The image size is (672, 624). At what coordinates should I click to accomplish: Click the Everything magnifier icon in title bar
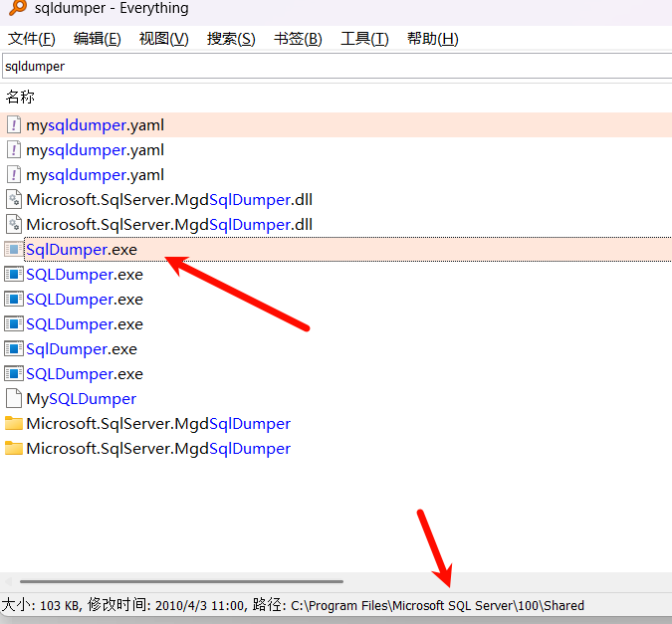[17, 9]
